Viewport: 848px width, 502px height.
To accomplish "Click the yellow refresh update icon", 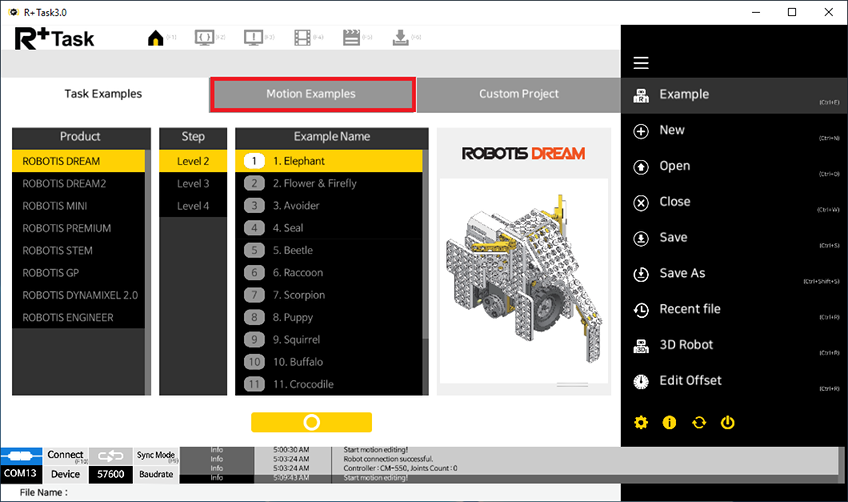I will (x=699, y=422).
